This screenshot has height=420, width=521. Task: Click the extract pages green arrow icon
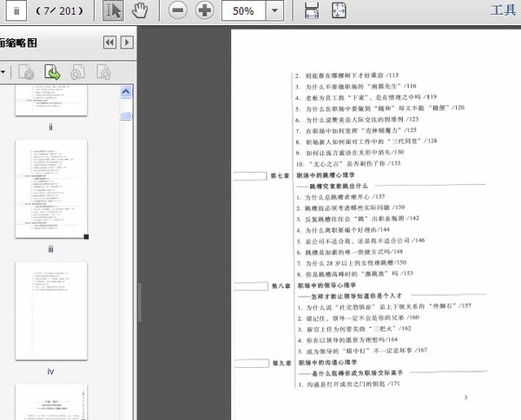(52, 72)
